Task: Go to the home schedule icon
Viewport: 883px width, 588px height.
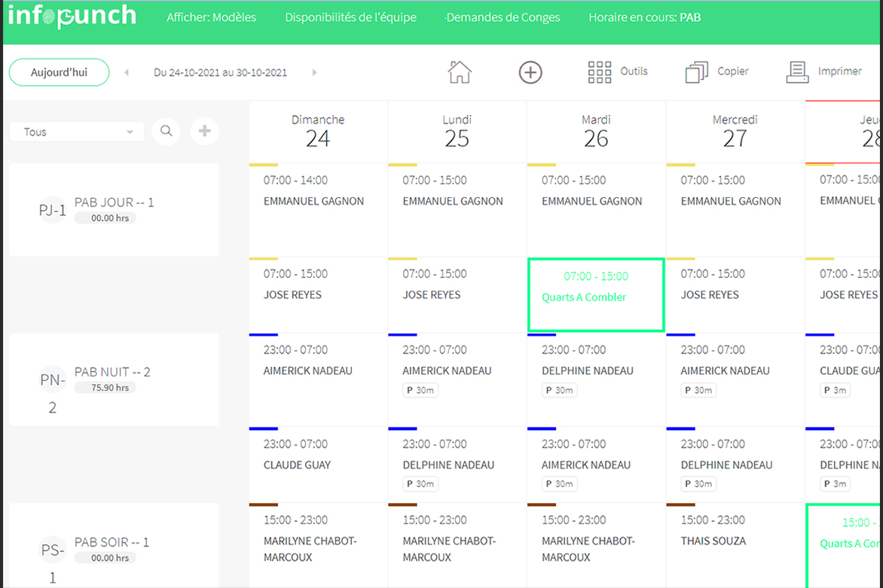Action: click(x=460, y=72)
